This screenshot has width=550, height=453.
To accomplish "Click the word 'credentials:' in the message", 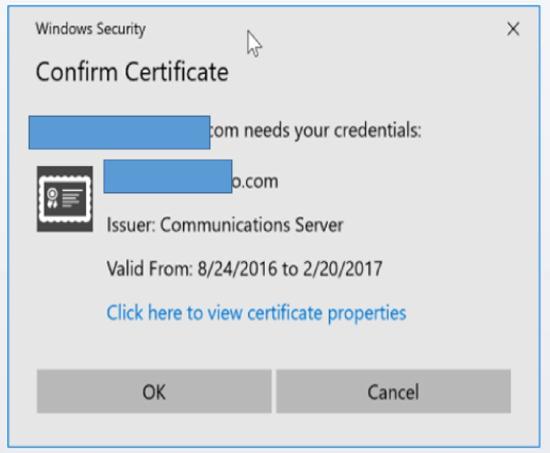I will [x=377, y=131].
